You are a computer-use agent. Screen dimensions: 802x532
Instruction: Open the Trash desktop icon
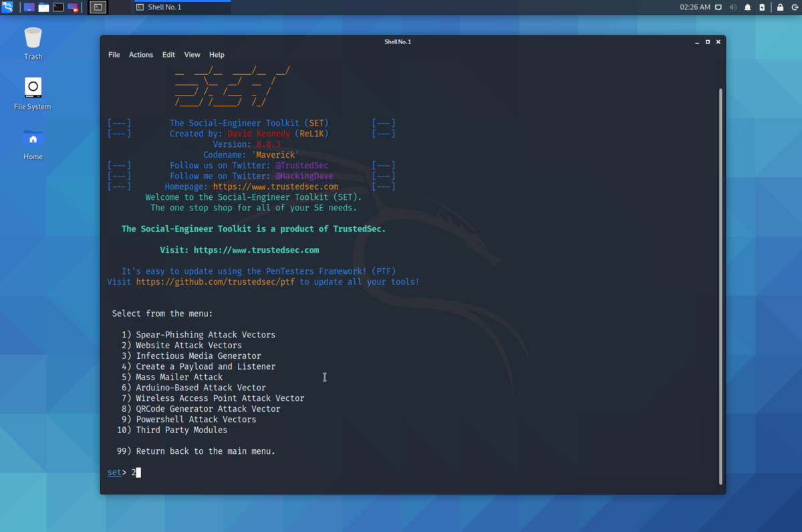(33, 43)
